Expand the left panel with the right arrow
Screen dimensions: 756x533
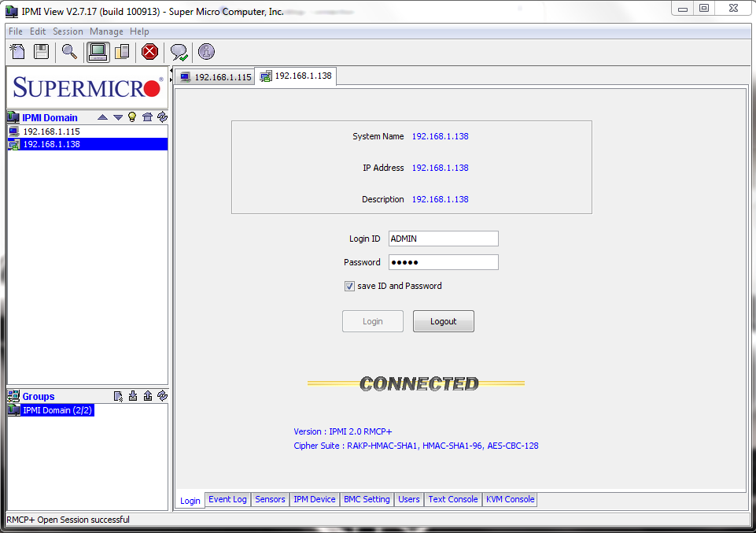(x=171, y=80)
